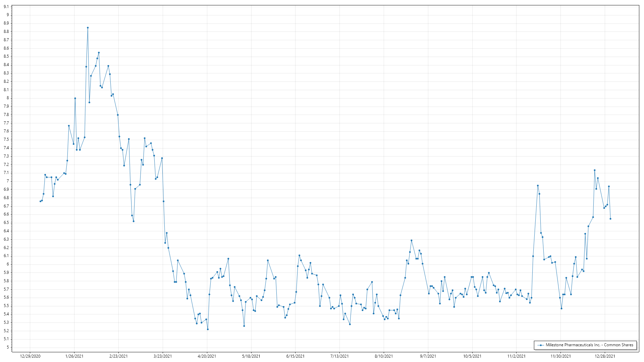Click the 8/10/2021 x-axis date label
This screenshot has height=362, width=644.
(x=384, y=356)
